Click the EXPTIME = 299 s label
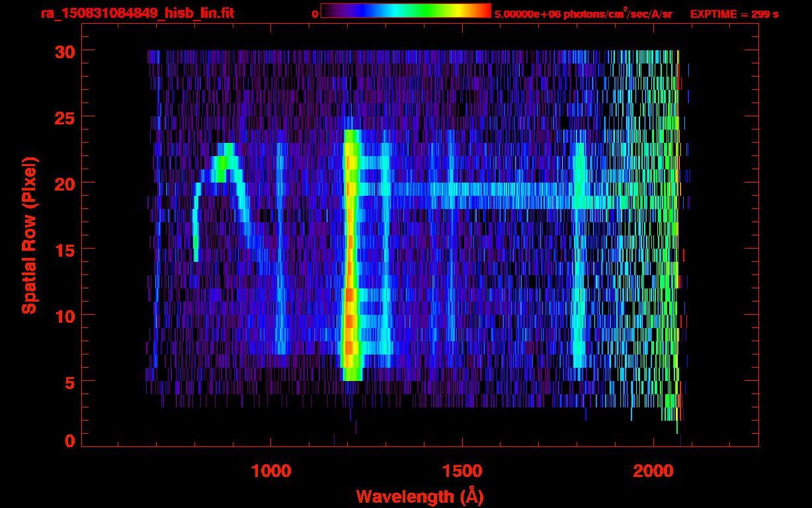Screen dimensions: 812x508 [x=734, y=14]
